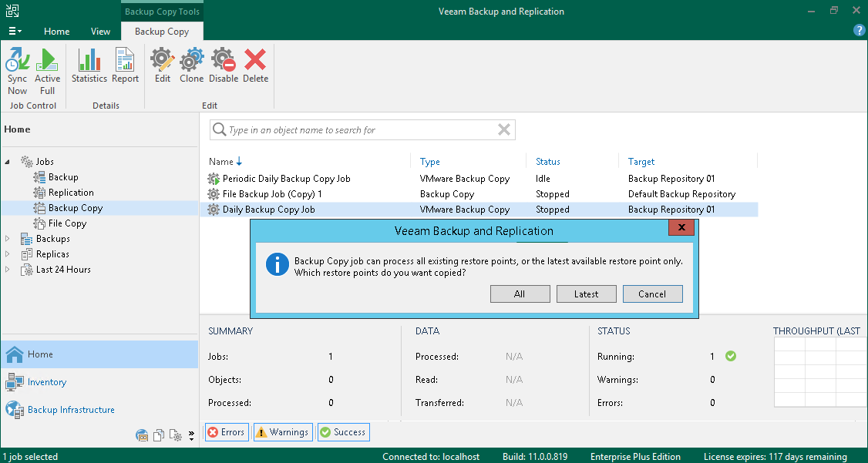Open the Backups tree item
Screen dimensions: 868x463
(x=52, y=239)
